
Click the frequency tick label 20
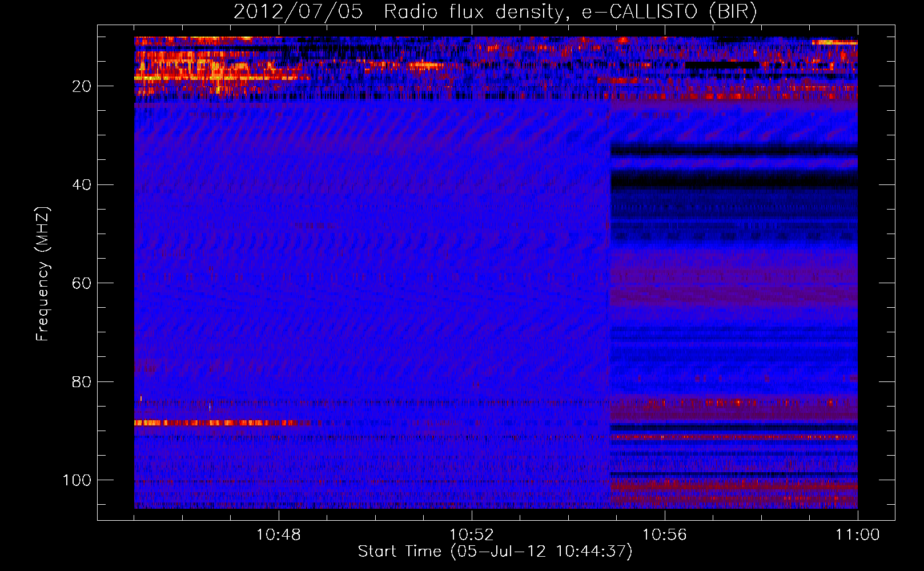[82, 86]
